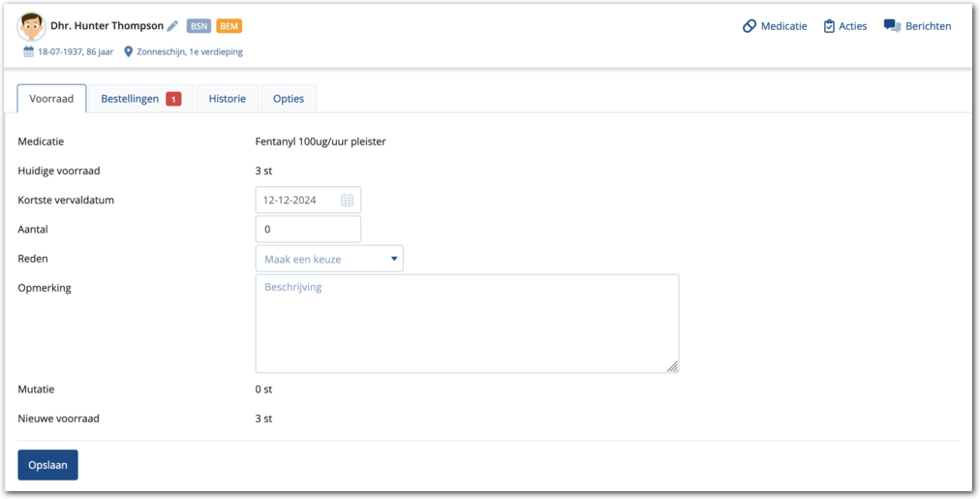The height and width of the screenshot is (499, 980).
Task: Focus the Opmerking description text area
Action: coord(467,324)
